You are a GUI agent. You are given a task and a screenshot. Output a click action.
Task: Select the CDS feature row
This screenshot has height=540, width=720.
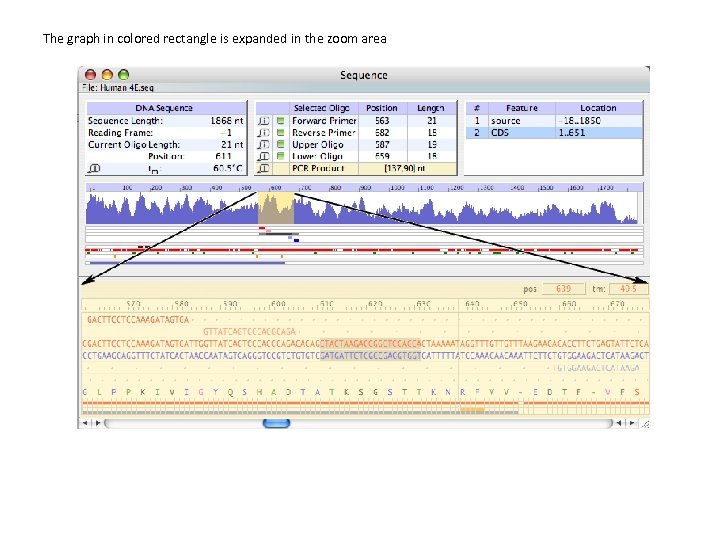pos(554,133)
